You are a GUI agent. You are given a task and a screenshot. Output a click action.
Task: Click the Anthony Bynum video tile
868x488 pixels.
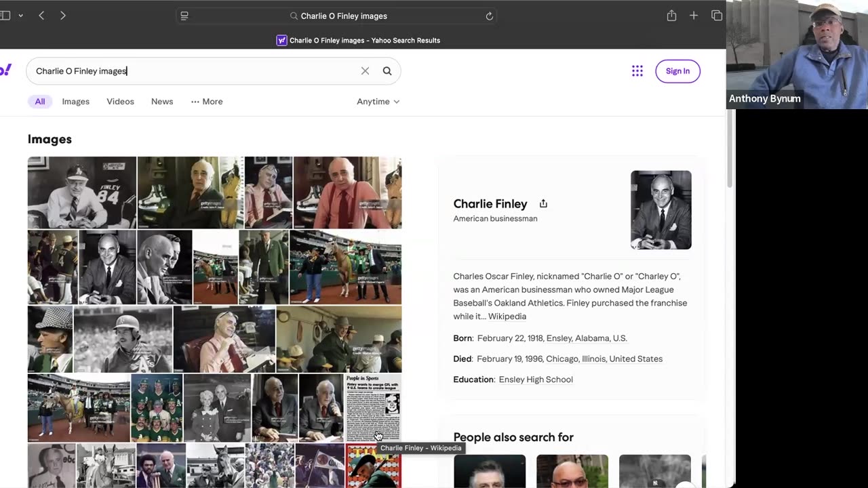797,54
